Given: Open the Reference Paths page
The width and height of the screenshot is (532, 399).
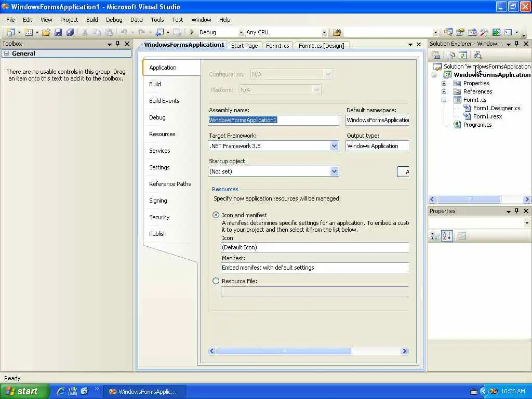Looking at the screenshot, I should pos(170,184).
